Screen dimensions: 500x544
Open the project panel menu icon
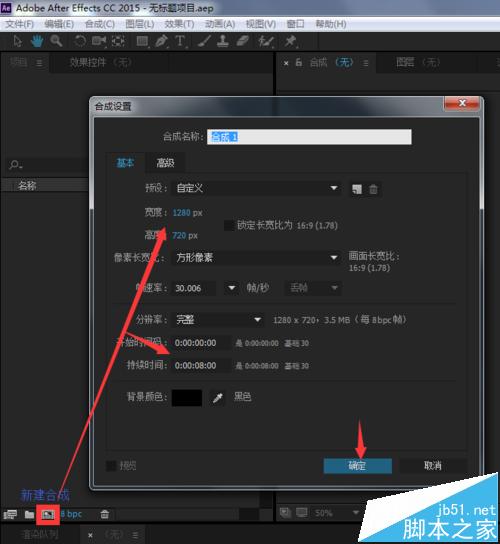[40, 63]
